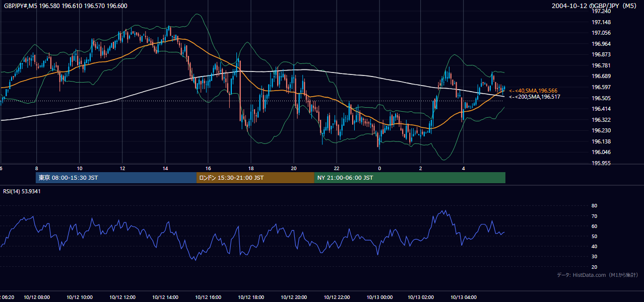The height and width of the screenshot is (302, 644).
Task: Click hour tick 10 under the price chart
Action: (x=79, y=168)
